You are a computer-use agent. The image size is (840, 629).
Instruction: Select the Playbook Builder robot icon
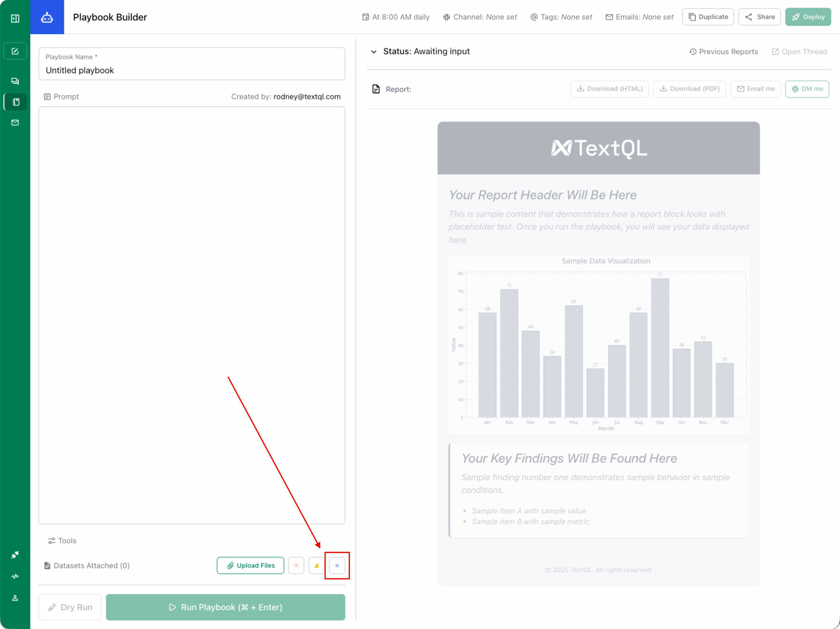pyautogui.click(x=47, y=17)
